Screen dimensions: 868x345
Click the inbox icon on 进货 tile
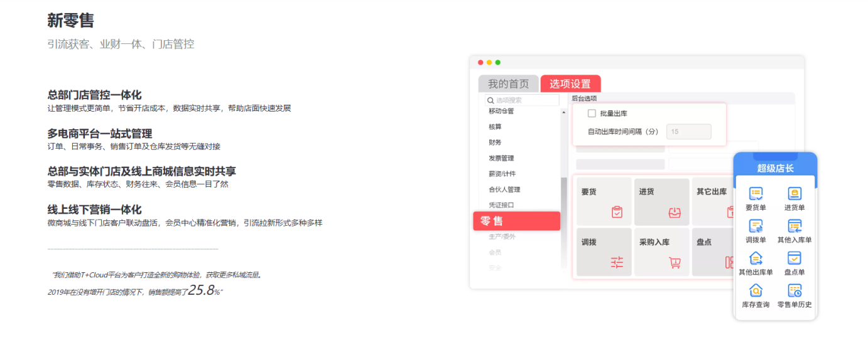point(675,213)
